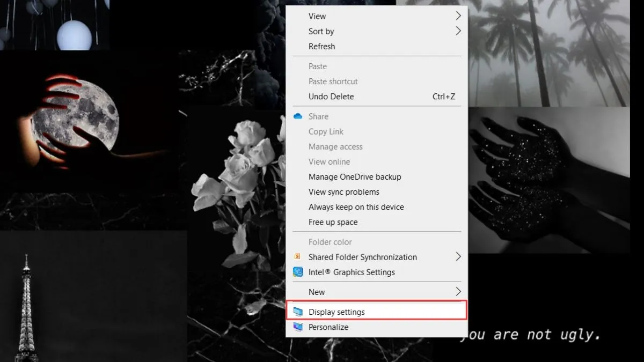
Task: Expand the Sort by submenu arrow
Action: [458, 31]
